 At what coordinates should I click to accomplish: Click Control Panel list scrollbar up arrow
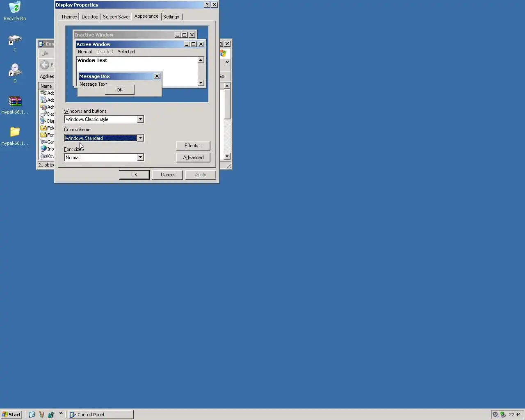(227, 86)
